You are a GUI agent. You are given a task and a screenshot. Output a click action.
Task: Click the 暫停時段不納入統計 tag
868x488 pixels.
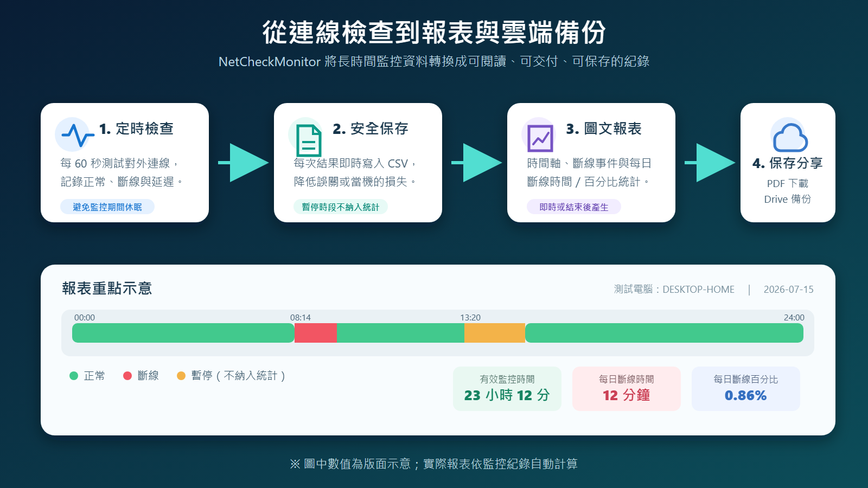click(341, 207)
